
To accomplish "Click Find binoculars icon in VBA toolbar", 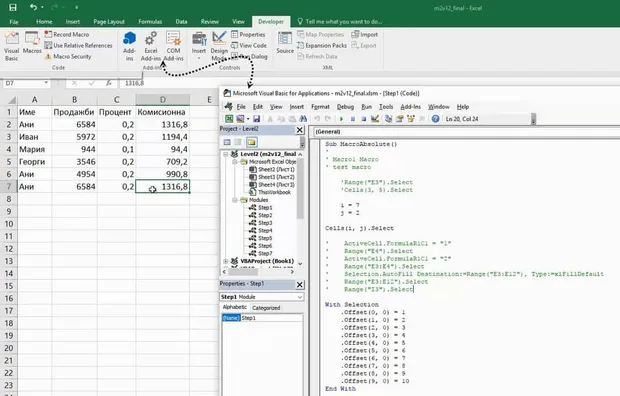I will [303, 119].
